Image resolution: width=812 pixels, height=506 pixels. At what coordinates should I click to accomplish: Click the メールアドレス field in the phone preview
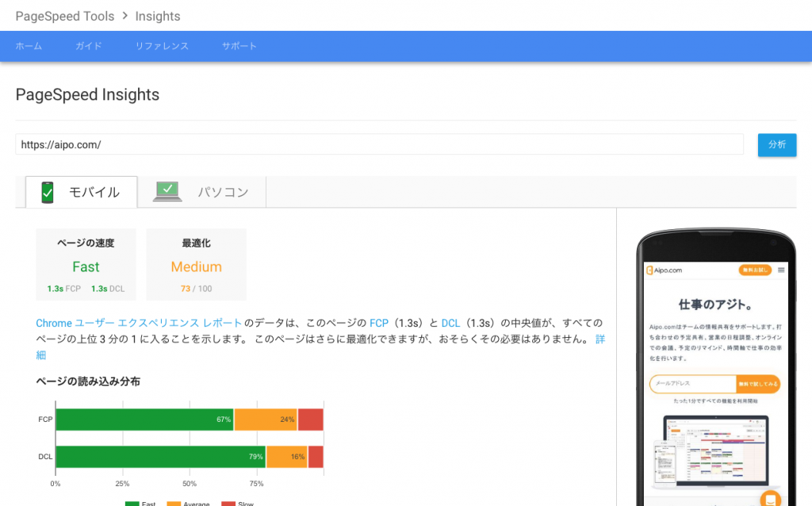point(693,384)
